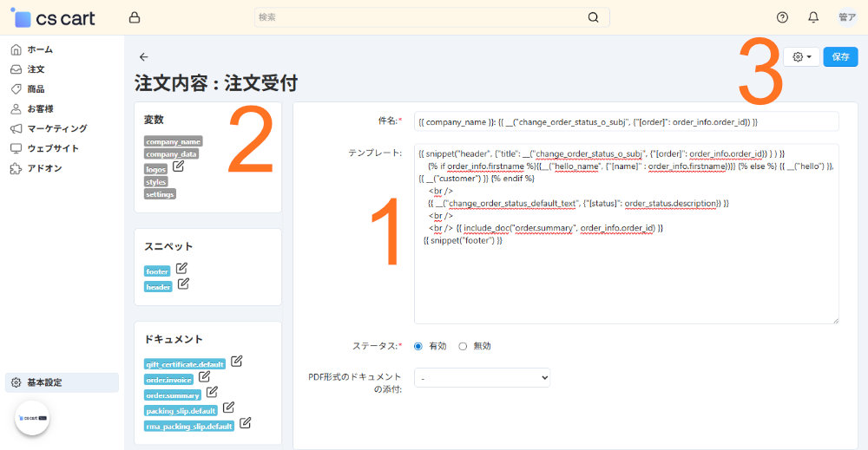Click the cs cart logo
Image resolution: width=868 pixels, height=450 pixels.
(53, 17)
